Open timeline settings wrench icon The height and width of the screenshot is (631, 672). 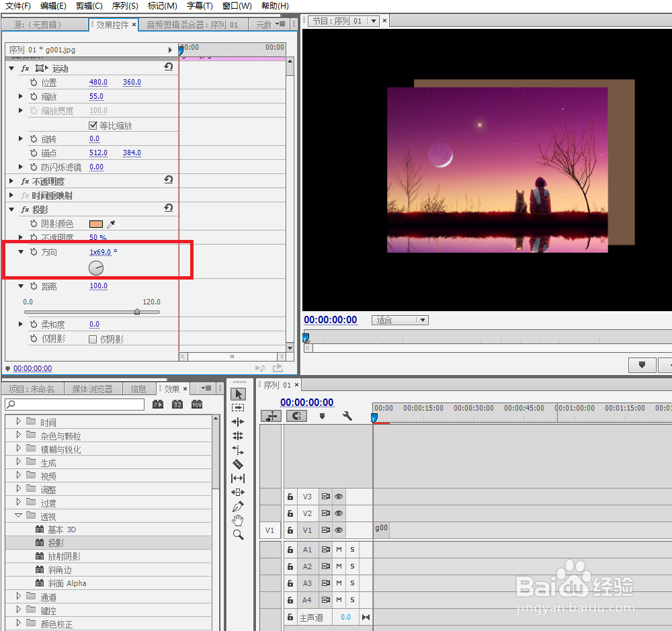coord(347,416)
